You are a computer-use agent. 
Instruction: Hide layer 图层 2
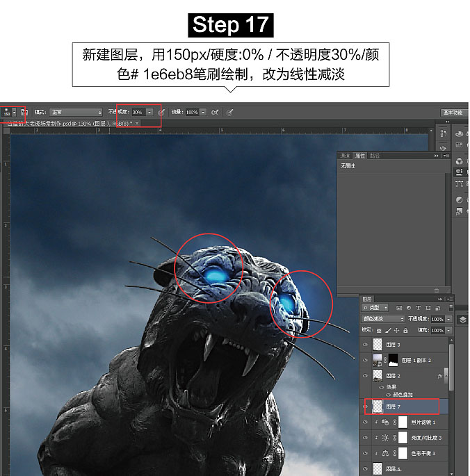(x=365, y=376)
